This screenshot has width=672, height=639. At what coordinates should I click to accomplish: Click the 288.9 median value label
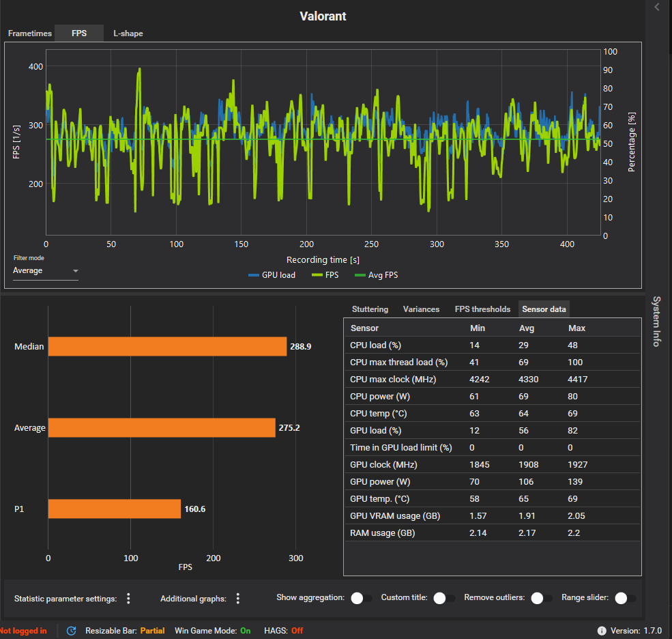point(300,347)
